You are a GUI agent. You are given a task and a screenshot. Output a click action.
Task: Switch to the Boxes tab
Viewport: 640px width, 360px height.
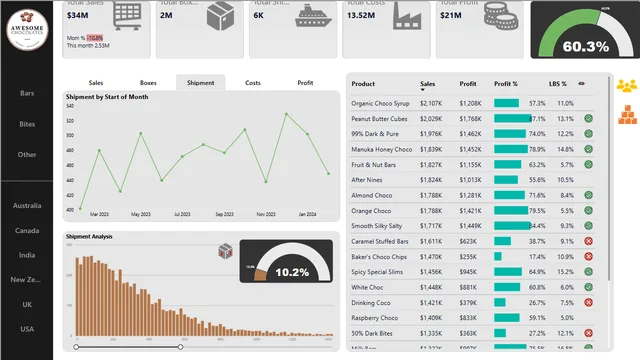click(148, 82)
